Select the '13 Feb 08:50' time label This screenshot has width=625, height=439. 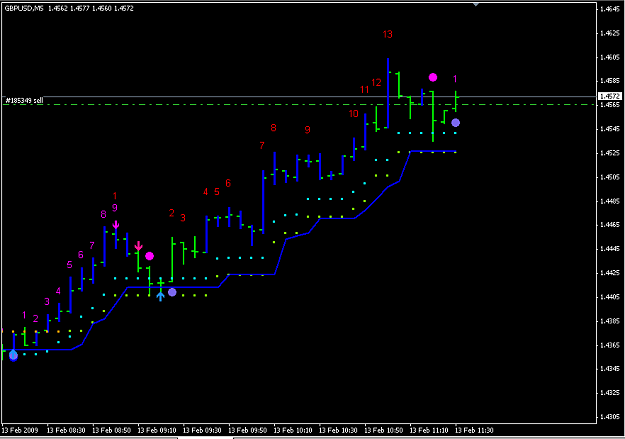click(x=112, y=430)
